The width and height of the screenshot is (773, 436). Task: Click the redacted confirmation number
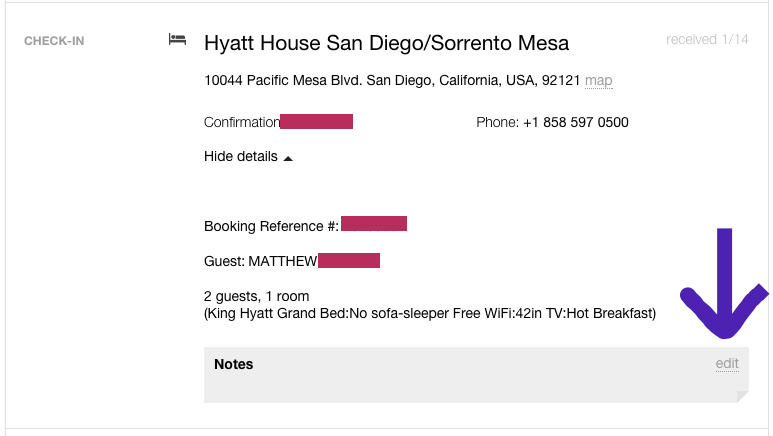pos(316,122)
